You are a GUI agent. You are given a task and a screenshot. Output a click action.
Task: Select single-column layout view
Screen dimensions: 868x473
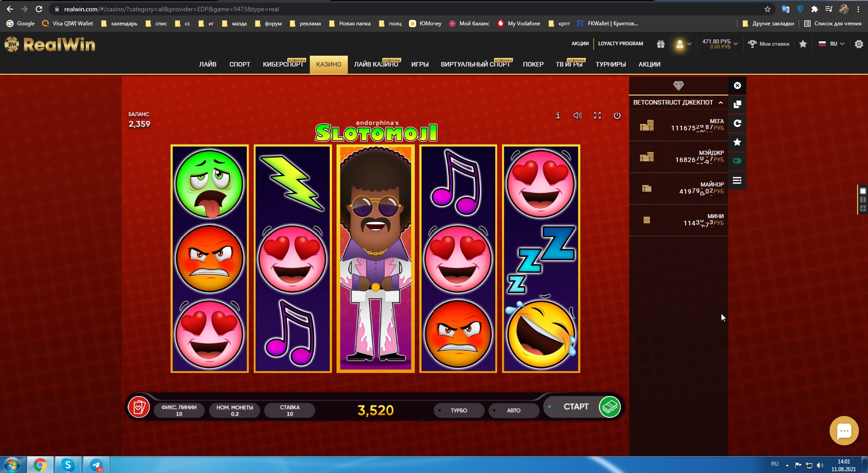click(863, 191)
